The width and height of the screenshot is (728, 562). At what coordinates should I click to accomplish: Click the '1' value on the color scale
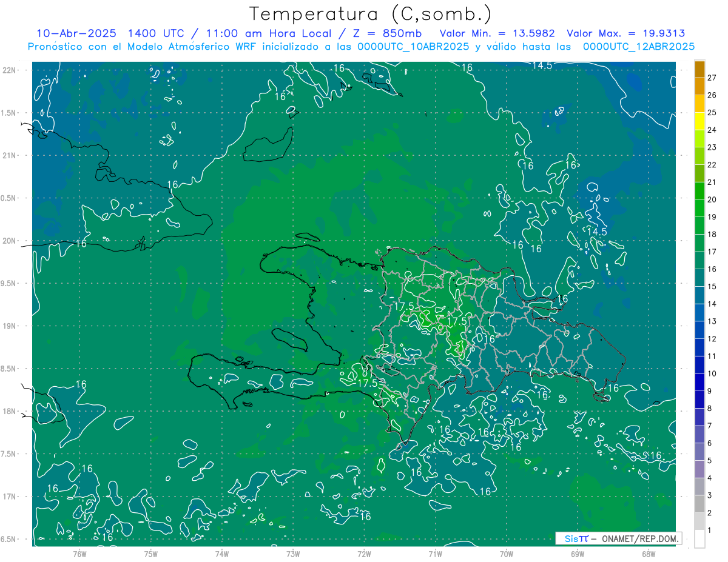[710, 530]
